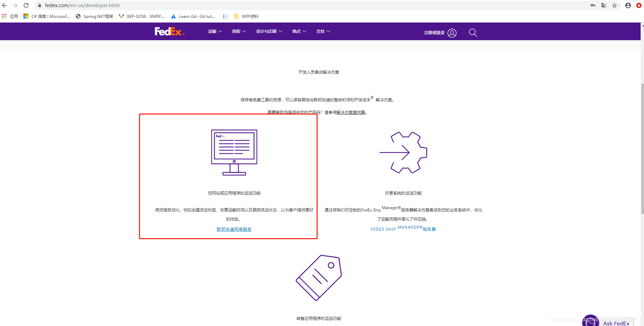
Task: Click the translate page icon
Action: pyautogui.click(x=604, y=5)
